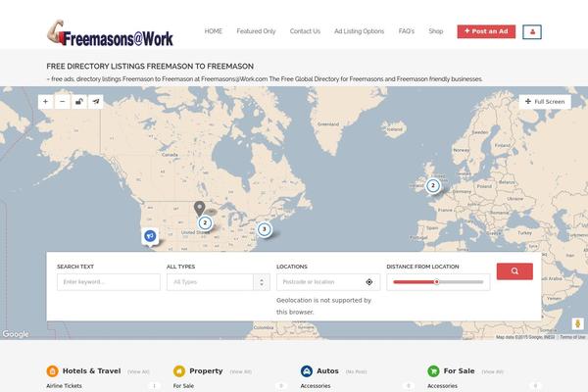Click the cluster marker over United States
Image resolution: width=588 pixels, height=392 pixels.
205,222
